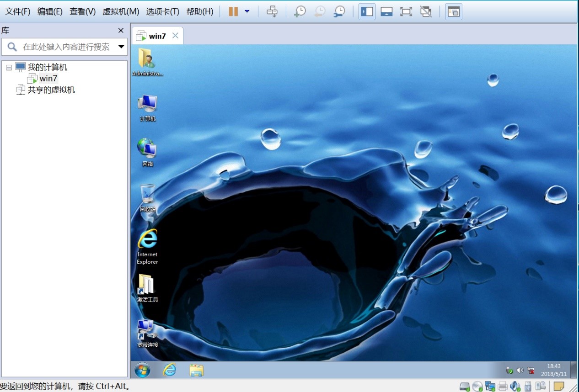Open the 编辑(E) menu
This screenshot has width=579, height=392.
point(50,11)
